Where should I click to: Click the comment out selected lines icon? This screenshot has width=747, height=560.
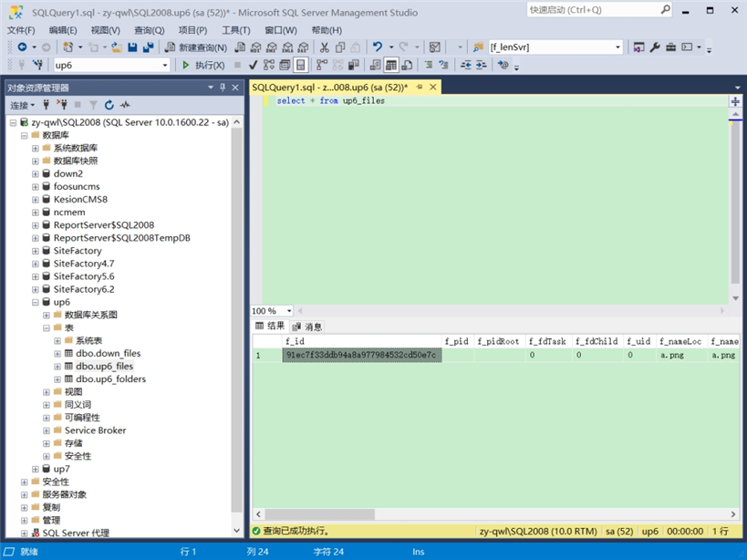pos(431,65)
